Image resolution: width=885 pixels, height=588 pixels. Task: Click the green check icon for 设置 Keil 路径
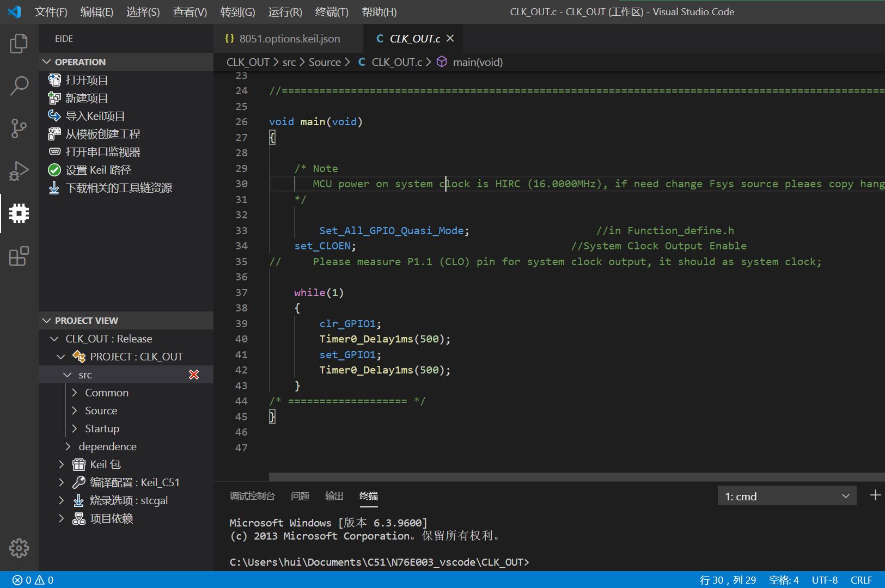click(x=54, y=170)
